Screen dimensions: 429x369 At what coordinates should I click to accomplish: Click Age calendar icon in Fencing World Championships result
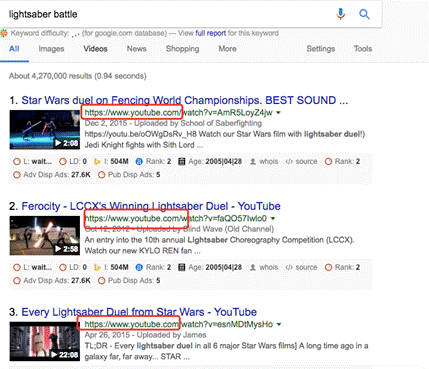click(x=181, y=162)
